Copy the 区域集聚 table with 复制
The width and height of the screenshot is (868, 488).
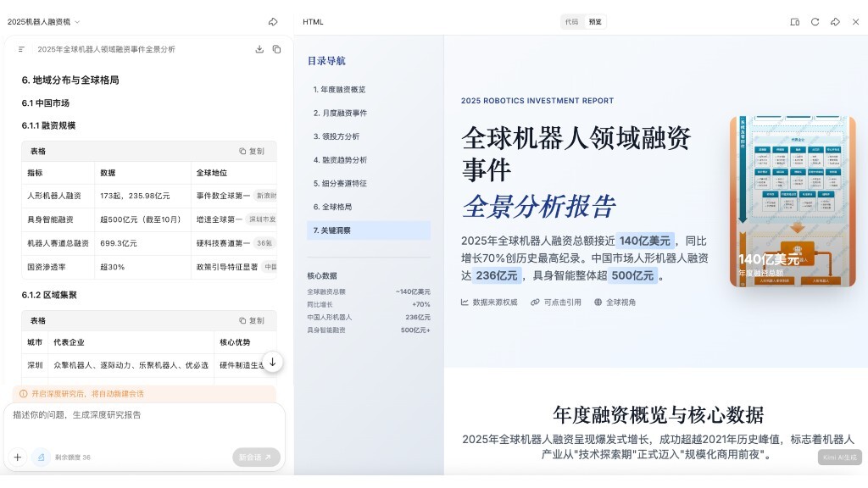coord(251,321)
